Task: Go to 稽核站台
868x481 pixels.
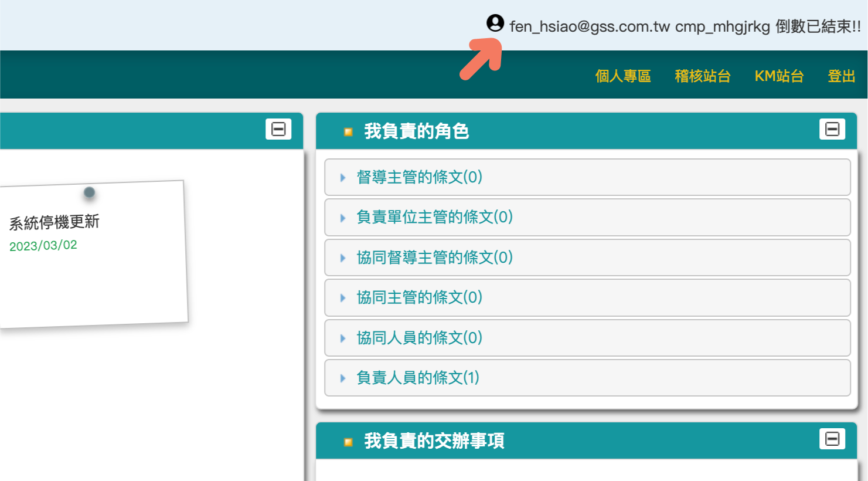Action: coord(703,76)
